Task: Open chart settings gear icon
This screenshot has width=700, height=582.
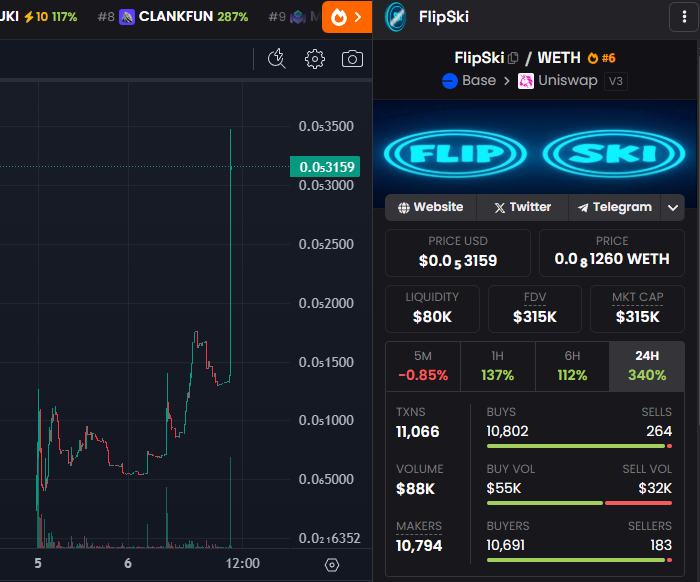Action: [x=315, y=59]
